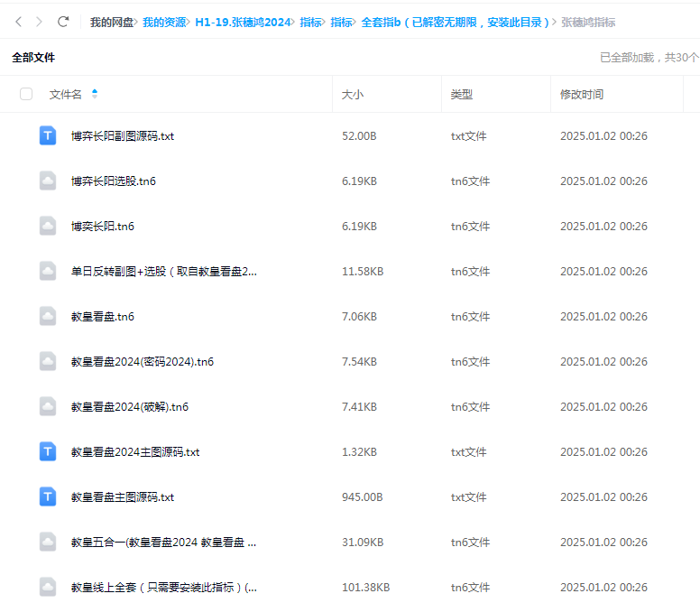Image resolution: width=700 pixels, height=603 pixels.
Task: Click the file icon for 教皇看盘2024(破解).tn6
Action: click(48, 407)
